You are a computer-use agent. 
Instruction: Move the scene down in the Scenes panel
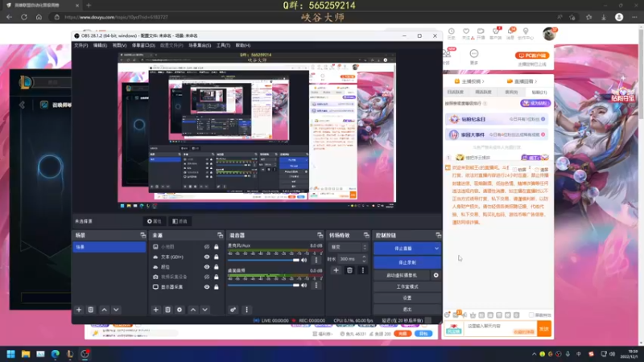point(116,310)
